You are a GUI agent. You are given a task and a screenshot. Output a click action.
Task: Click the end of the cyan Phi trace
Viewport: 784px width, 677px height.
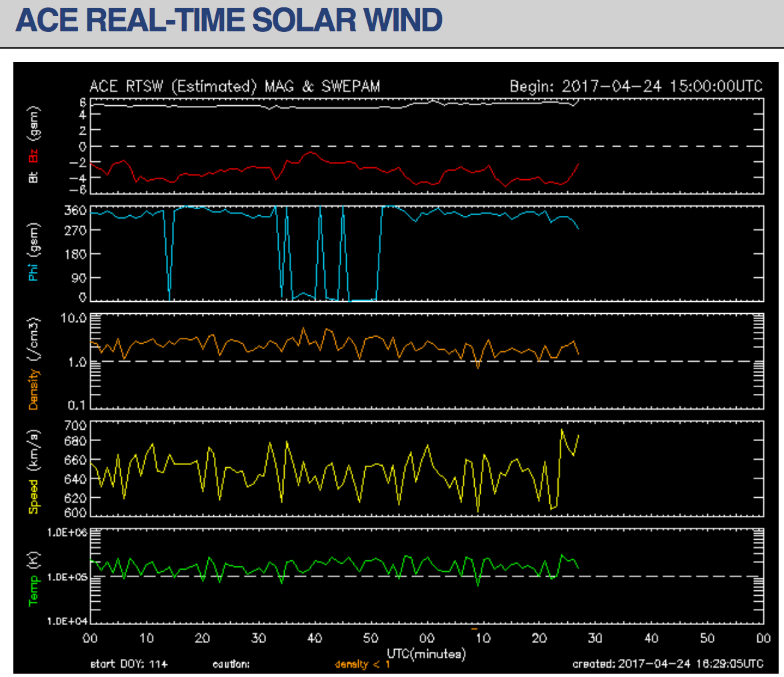pos(579,229)
